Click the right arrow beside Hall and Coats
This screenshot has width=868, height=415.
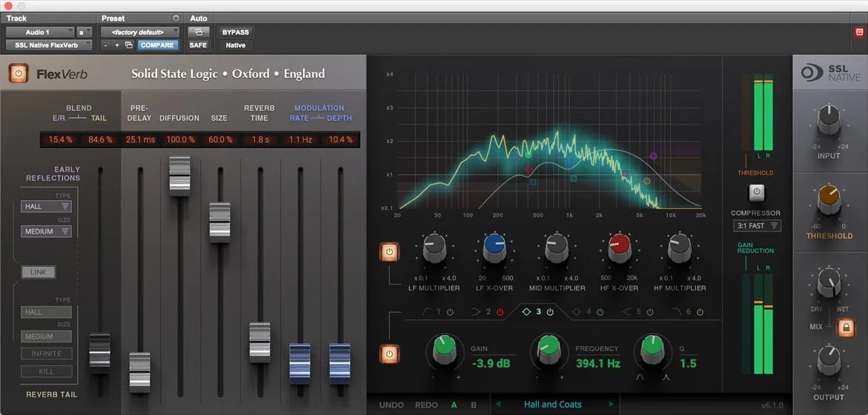612,405
